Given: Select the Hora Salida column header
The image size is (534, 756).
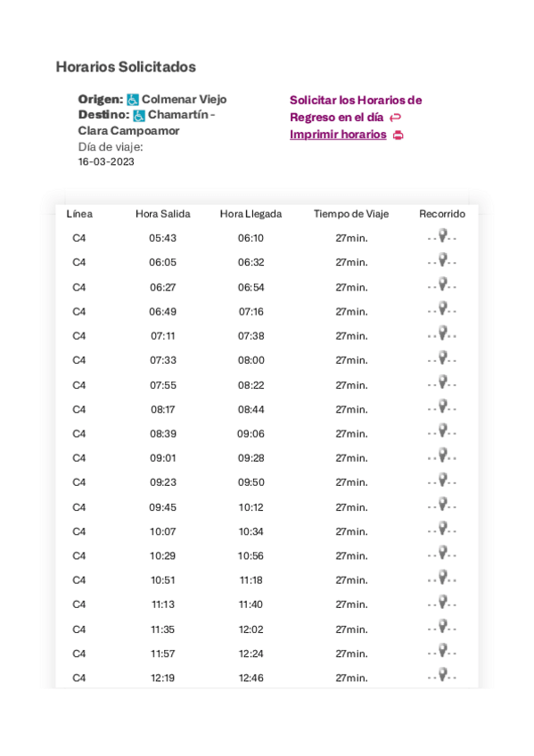Looking at the screenshot, I should 161,214.
